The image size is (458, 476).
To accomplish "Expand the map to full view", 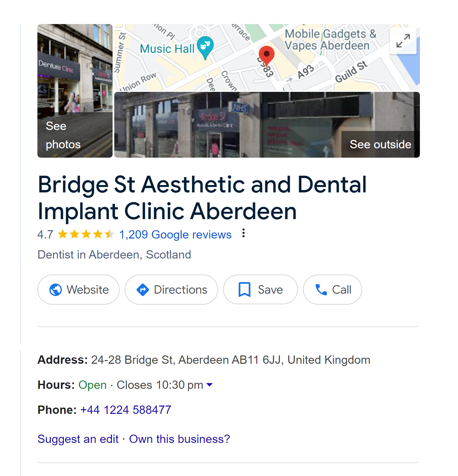I will pos(403,41).
